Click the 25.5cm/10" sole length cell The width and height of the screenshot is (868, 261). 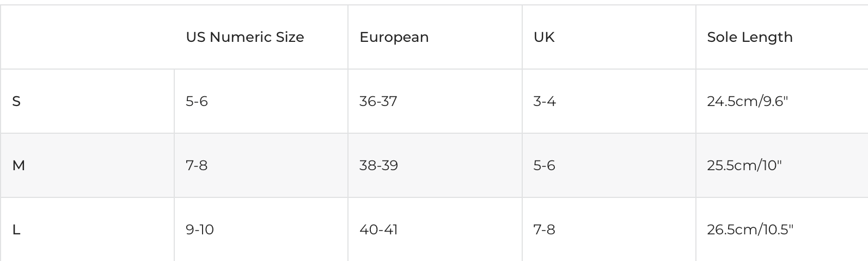[x=744, y=165]
